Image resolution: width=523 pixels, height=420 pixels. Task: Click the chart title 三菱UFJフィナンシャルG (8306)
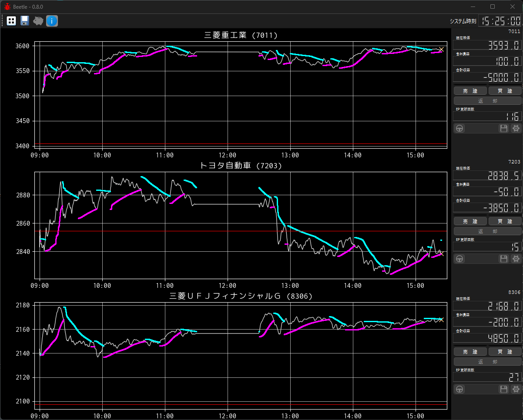241,296
